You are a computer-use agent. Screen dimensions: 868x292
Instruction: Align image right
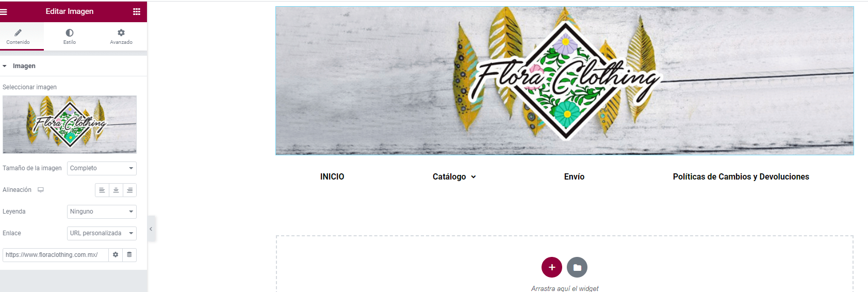point(130,190)
